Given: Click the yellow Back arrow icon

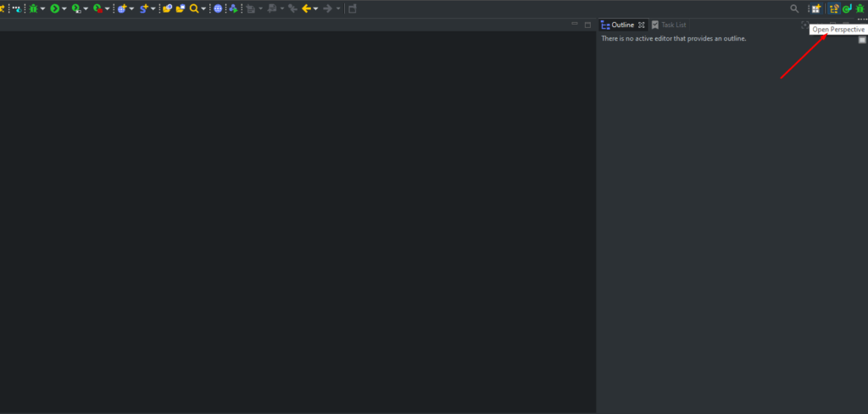Looking at the screenshot, I should coord(307,8).
